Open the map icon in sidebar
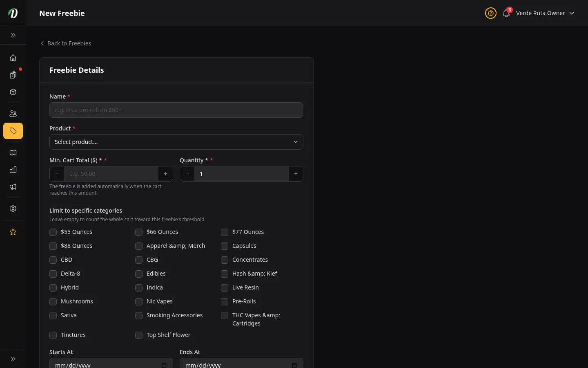 pos(13,153)
